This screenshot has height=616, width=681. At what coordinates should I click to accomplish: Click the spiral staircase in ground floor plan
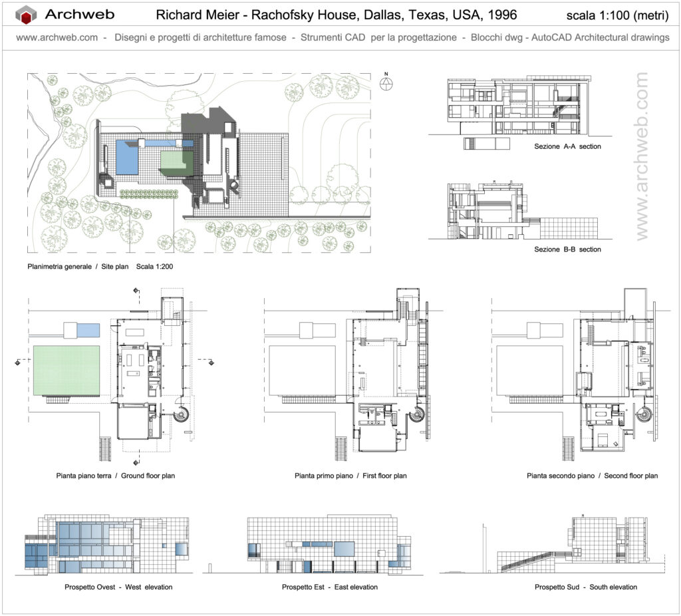(182, 416)
